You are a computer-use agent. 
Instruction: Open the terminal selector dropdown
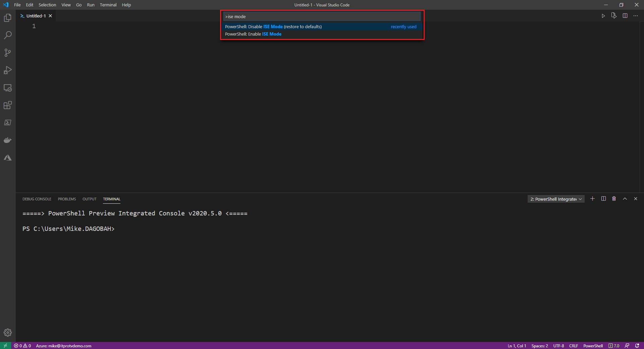[556, 199]
